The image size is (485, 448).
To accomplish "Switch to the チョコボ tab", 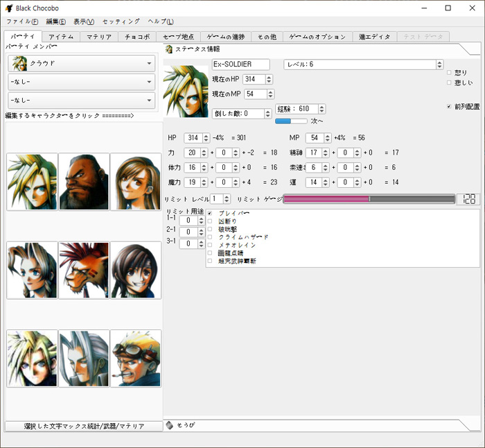I will (137, 37).
